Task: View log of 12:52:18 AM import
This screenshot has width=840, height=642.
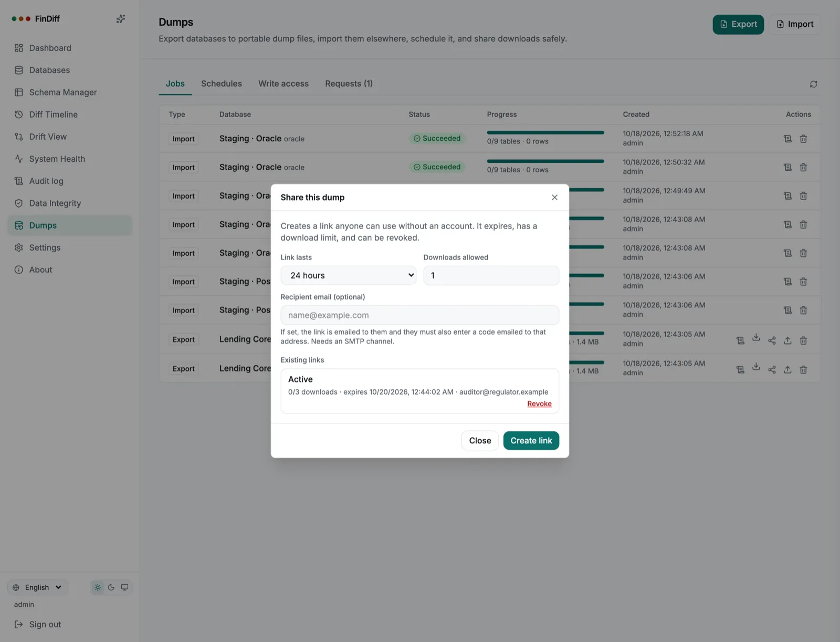Action: click(787, 139)
